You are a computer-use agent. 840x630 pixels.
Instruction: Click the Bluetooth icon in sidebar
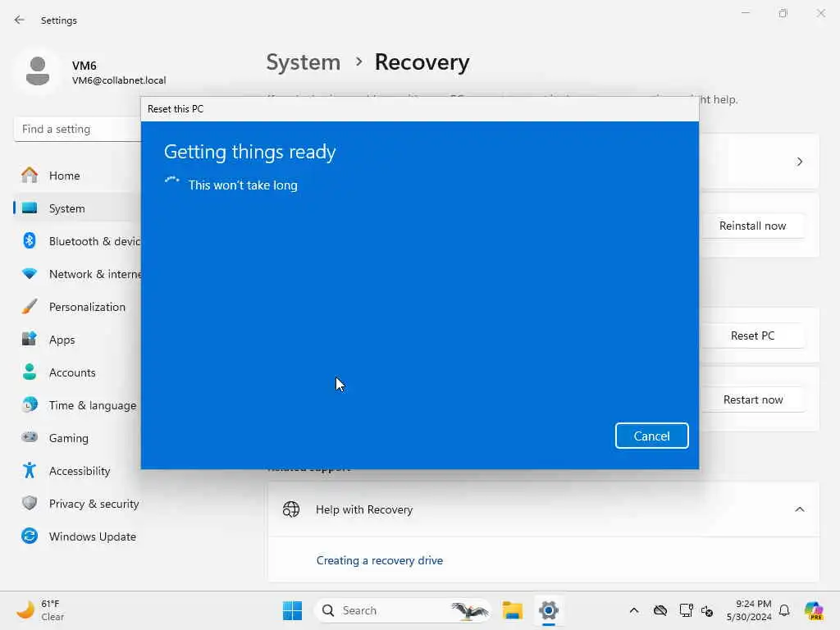(30, 240)
